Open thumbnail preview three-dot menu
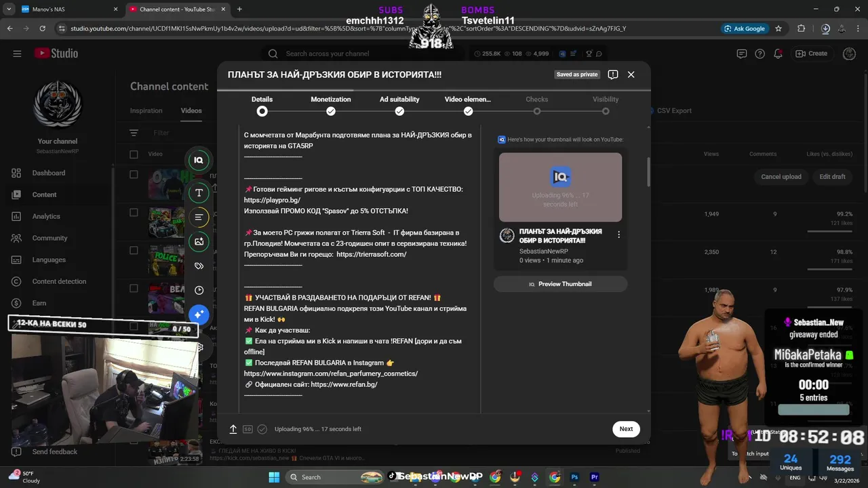This screenshot has height=488, width=868. point(618,235)
